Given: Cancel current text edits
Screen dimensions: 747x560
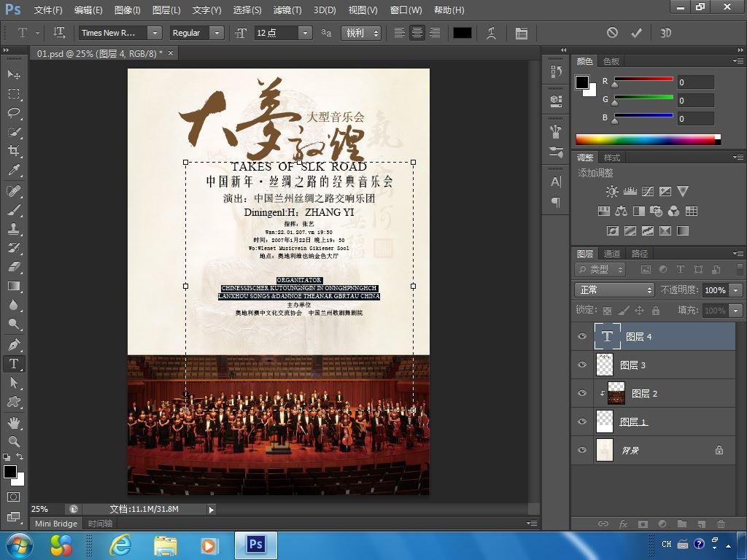Looking at the screenshot, I should (x=612, y=32).
